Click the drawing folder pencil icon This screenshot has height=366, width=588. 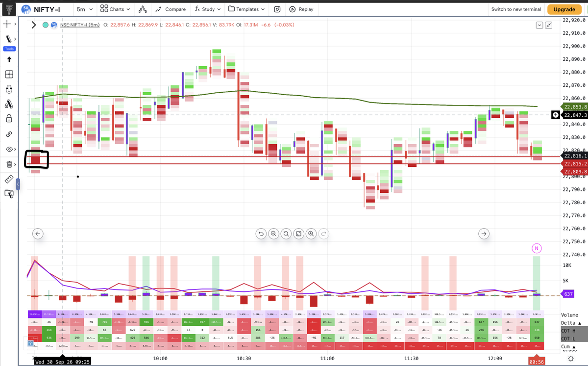pyautogui.click(x=9, y=194)
